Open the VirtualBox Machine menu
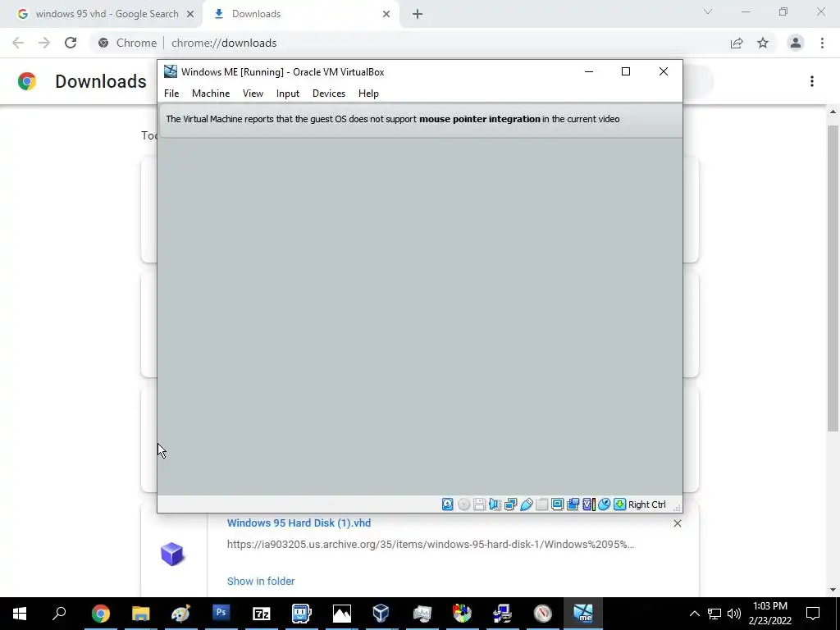The height and width of the screenshot is (630, 840). click(x=211, y=94)
